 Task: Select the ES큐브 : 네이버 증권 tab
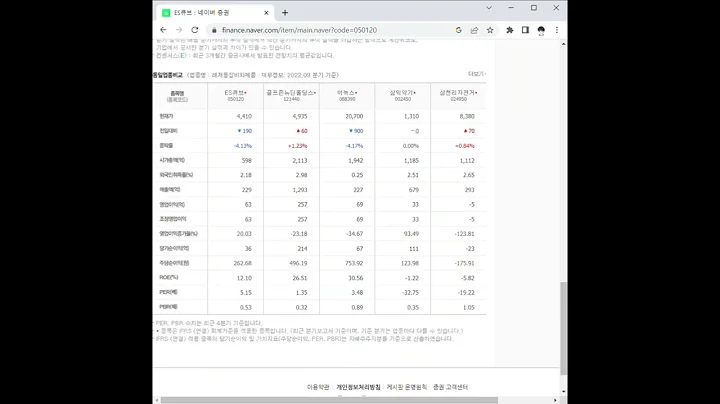(x=215, y=13)
